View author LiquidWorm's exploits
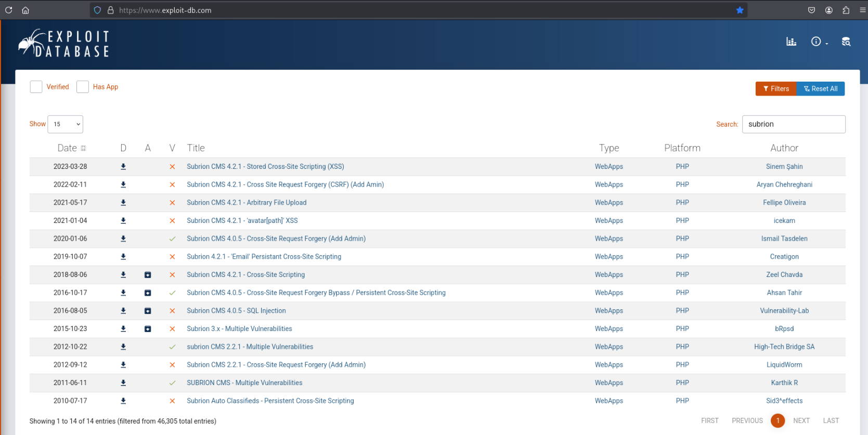The width and height of the screenshot is (868, 435). coord(784,365)
